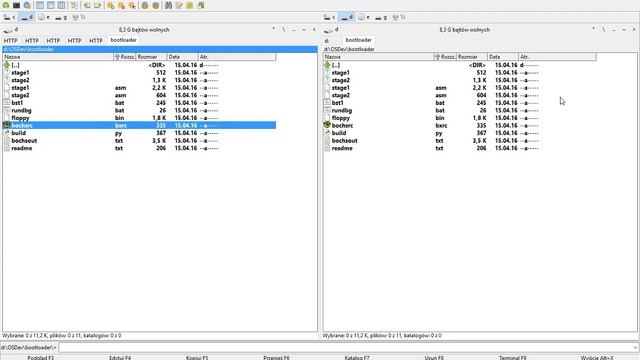Go to parent [..] in left panel
This screenshot has width=640, height=360.
point(139,65)
